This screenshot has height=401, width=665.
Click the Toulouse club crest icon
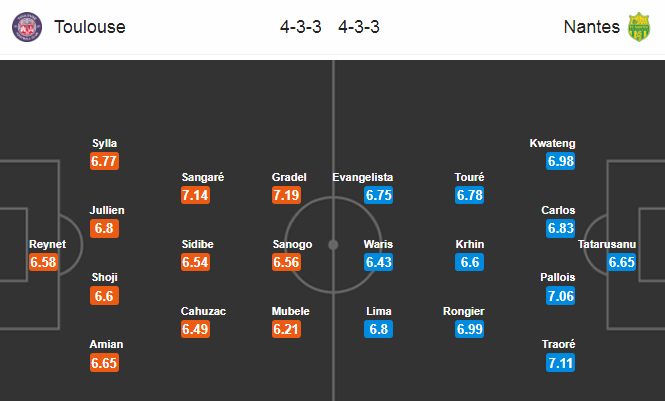point(27,27)
